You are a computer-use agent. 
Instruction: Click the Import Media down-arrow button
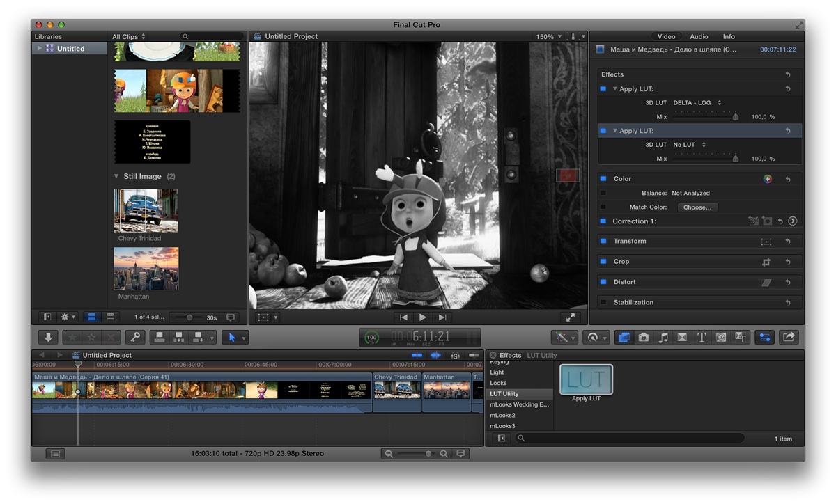[x=48, y=337]
